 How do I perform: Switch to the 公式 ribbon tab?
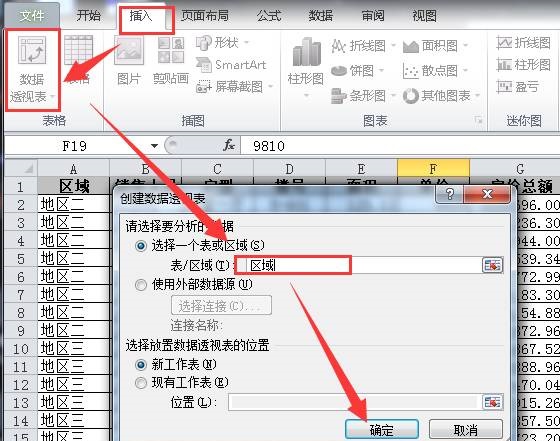[269, 16]
